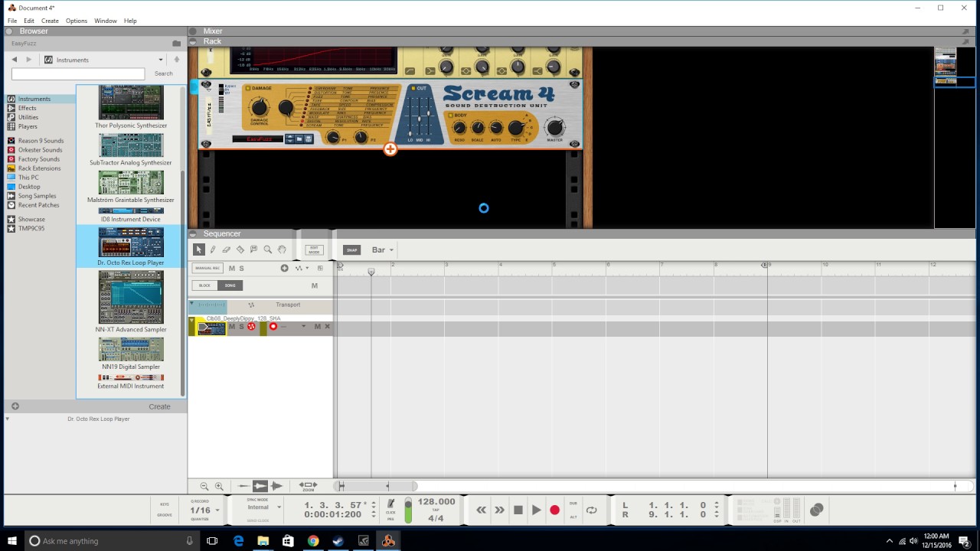Viewport: 980px width, 551px height.
Task: Open the Options menu
Action: pyautogui.click(x=77, y=21)
